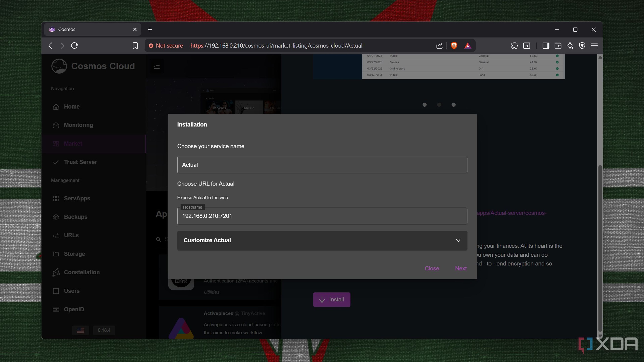Reload the Cosmos page
The height and width of the screenshot is (362, 644).
[74, 46]
